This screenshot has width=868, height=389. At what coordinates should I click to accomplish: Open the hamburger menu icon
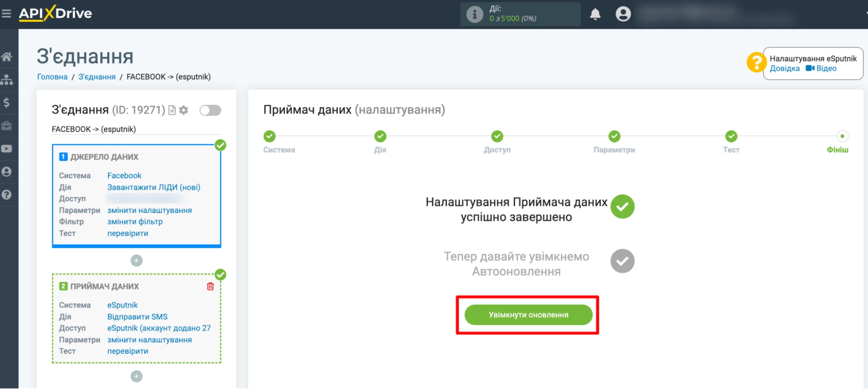[x=7, y=13]
